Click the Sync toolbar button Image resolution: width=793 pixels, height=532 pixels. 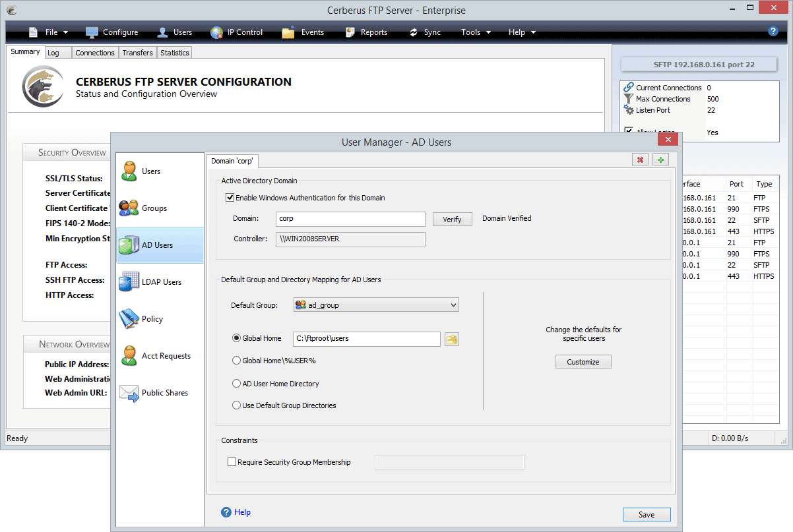[424, 32]
